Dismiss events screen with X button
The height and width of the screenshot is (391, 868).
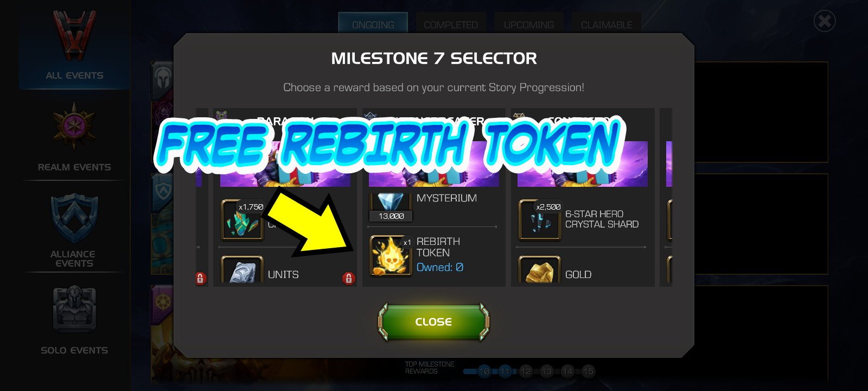(825, 21)
